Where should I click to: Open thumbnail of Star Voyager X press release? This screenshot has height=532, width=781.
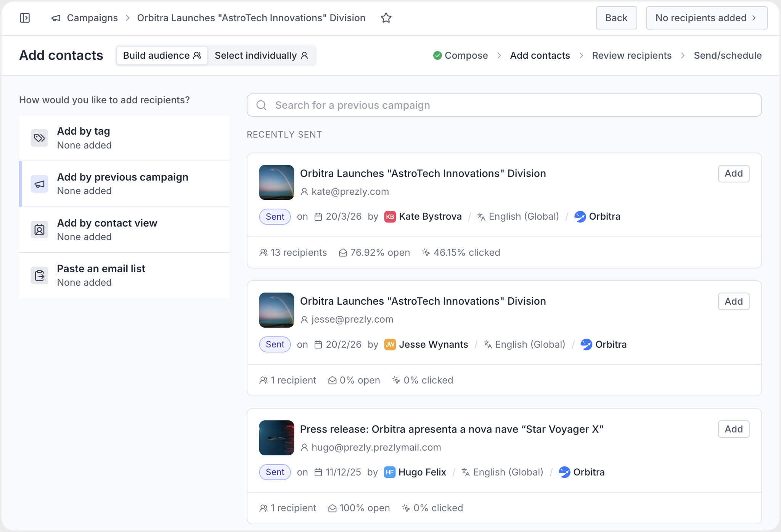pos(276,438)
